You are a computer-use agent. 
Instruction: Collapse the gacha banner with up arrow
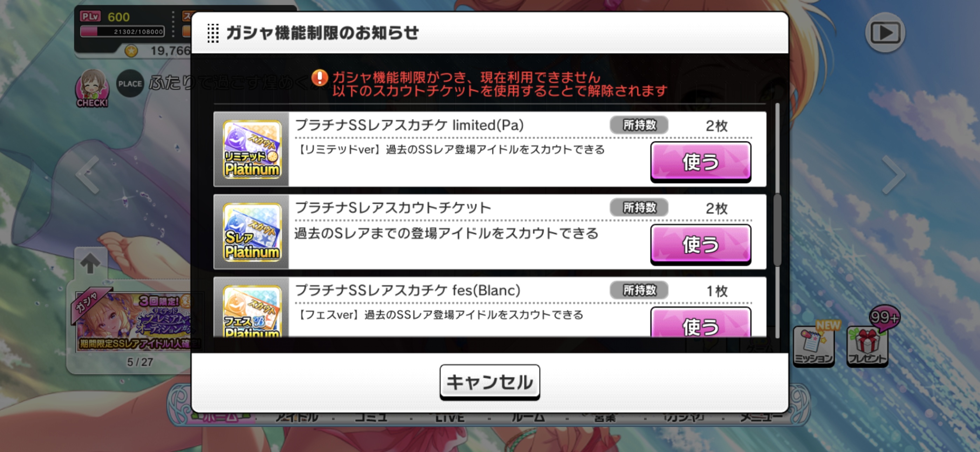(90, 263)
